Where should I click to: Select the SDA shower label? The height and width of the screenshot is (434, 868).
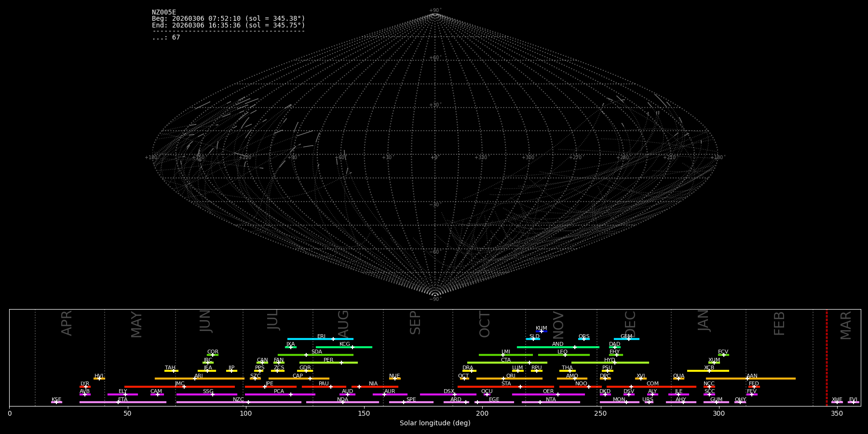[x=317, y=352]
